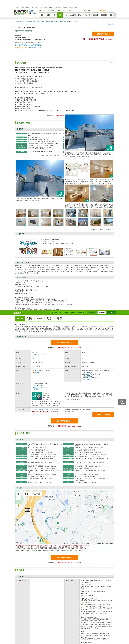Click the Google logo on map

click(19, 543)
